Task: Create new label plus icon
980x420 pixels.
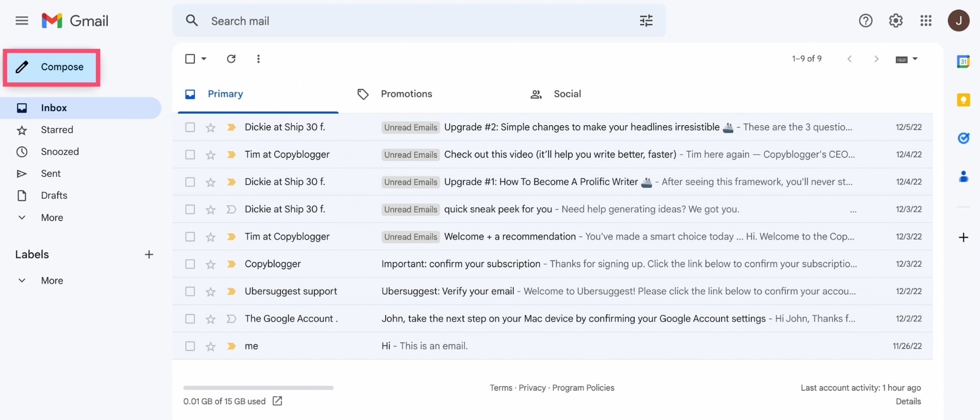Action: 149,254
